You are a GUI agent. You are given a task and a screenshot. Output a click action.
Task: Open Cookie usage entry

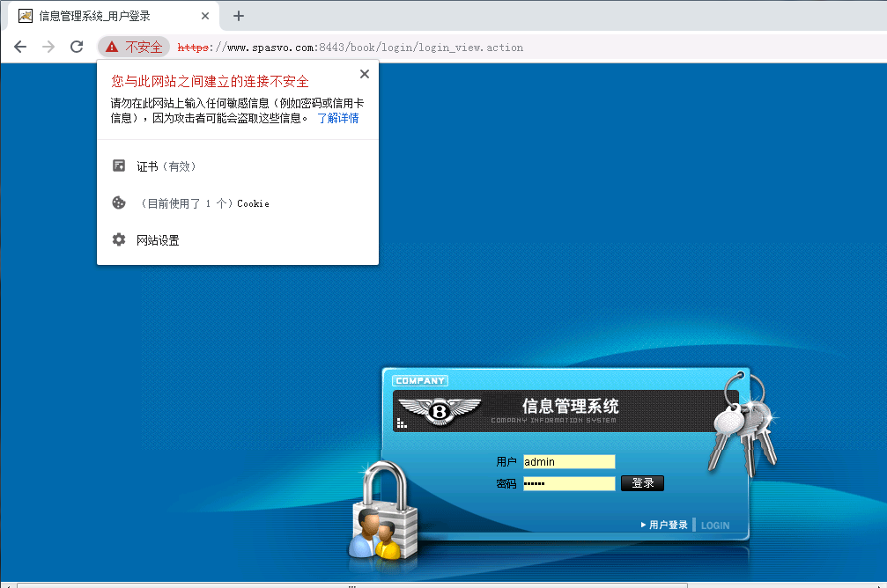point(204,203)
